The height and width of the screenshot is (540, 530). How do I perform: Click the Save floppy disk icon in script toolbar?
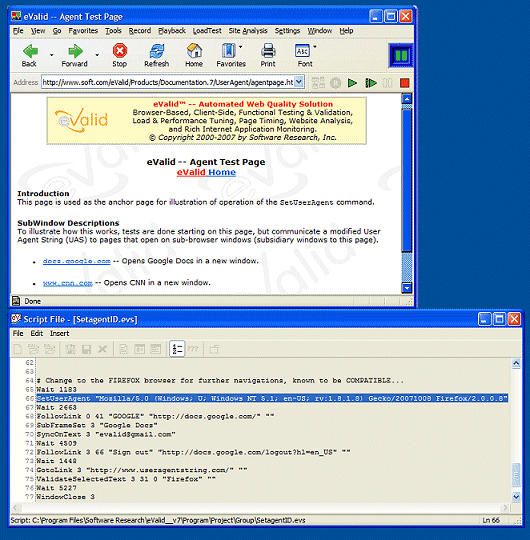(x=86, y=350)
